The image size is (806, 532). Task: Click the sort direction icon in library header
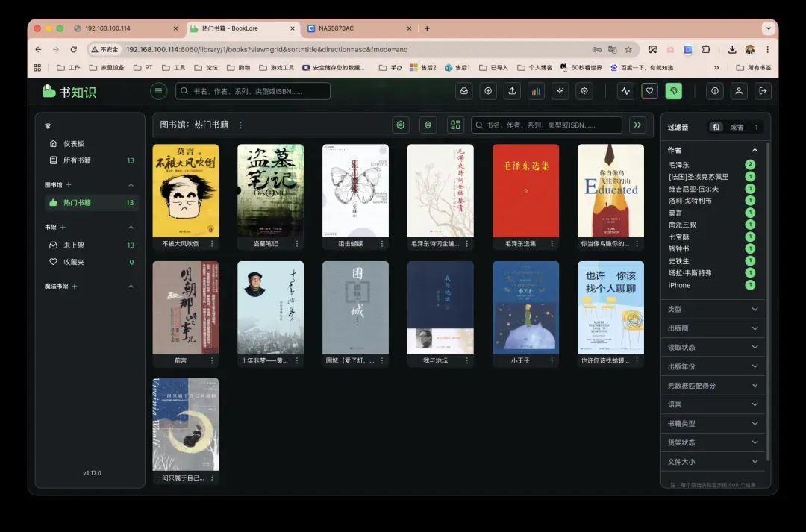pos(428,125)
